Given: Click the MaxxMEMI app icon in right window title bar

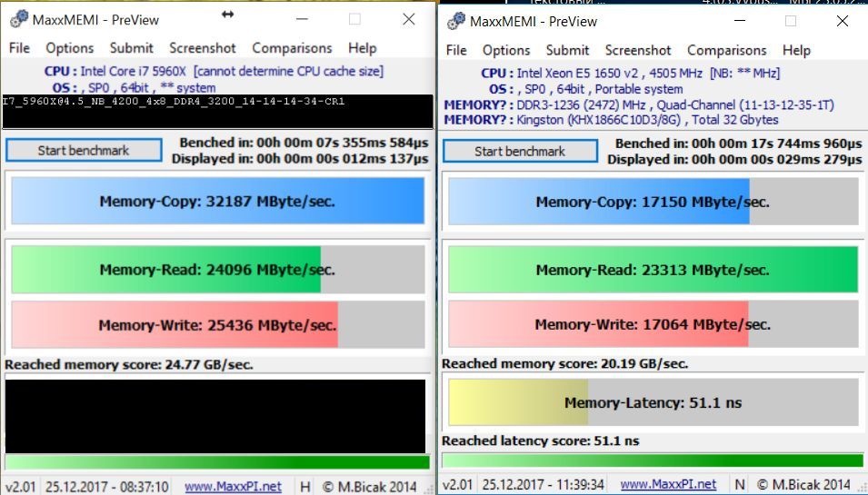Looking at the screenshot, I should click(456, 21).
